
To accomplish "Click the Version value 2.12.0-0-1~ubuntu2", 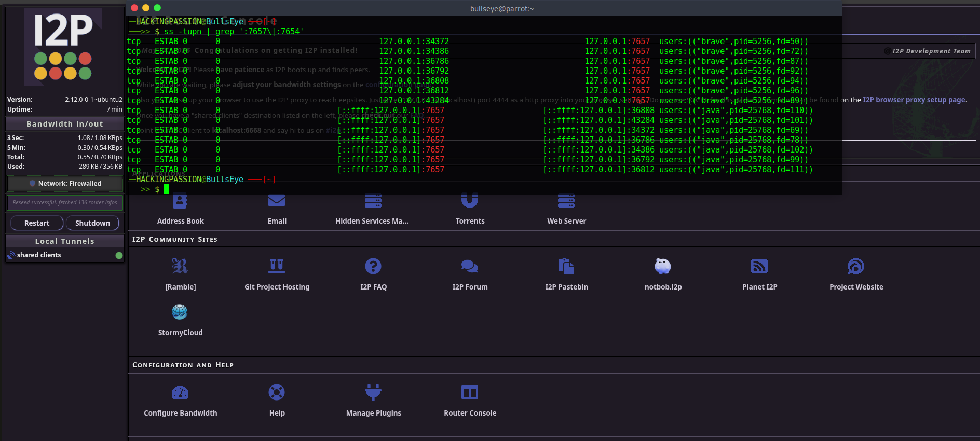I will tap(93, 100).
